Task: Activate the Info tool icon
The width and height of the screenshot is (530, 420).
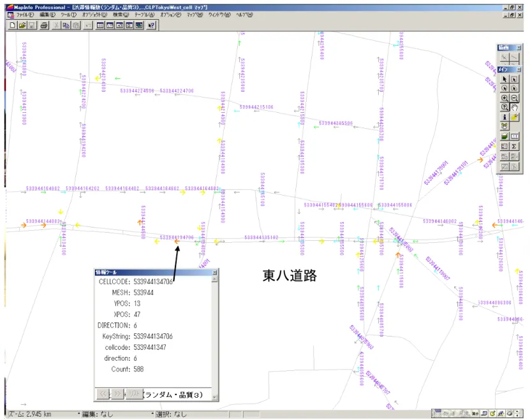Action: pyautogui.click(x=504, y=117)
